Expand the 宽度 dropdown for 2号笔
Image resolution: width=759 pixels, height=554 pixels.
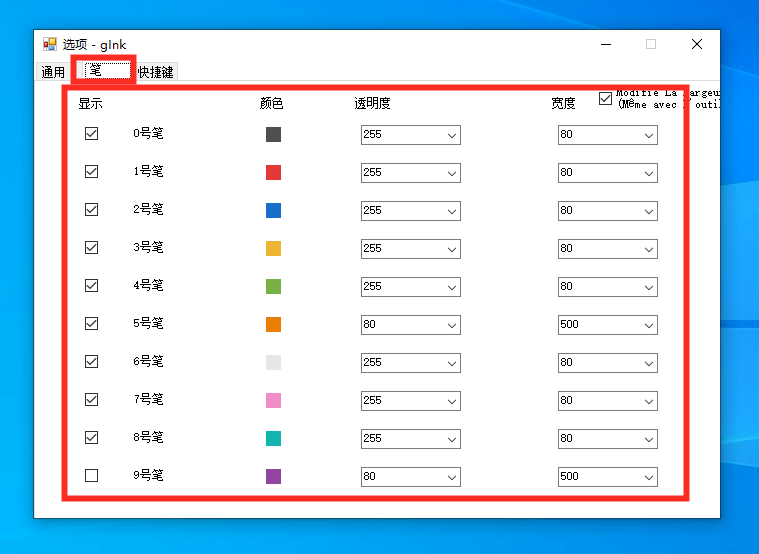pos(607,211)
